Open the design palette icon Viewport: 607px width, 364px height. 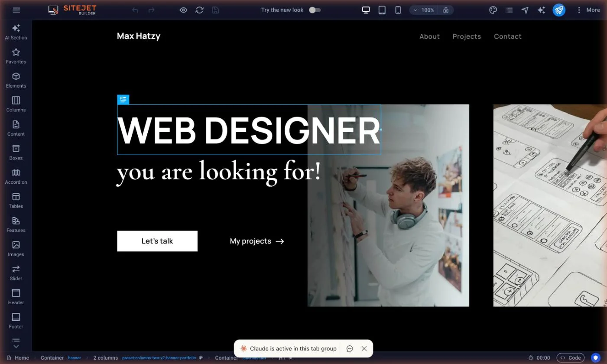point(493,10)
